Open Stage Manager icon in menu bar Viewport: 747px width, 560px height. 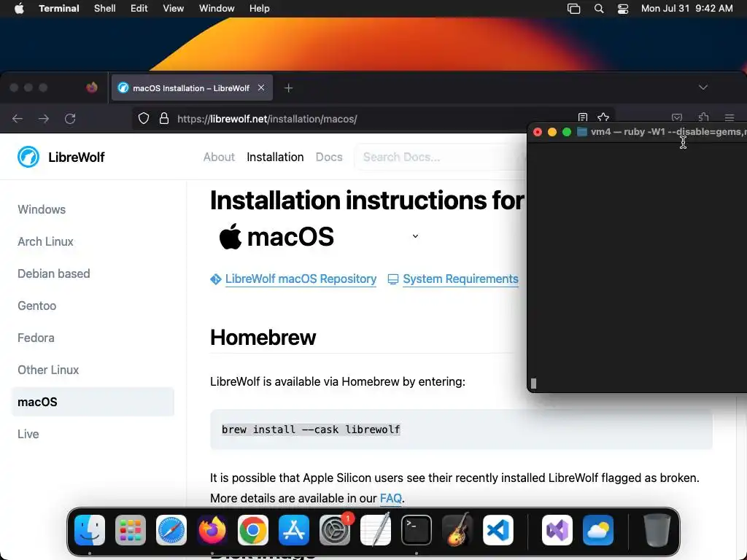coord(573,9)
